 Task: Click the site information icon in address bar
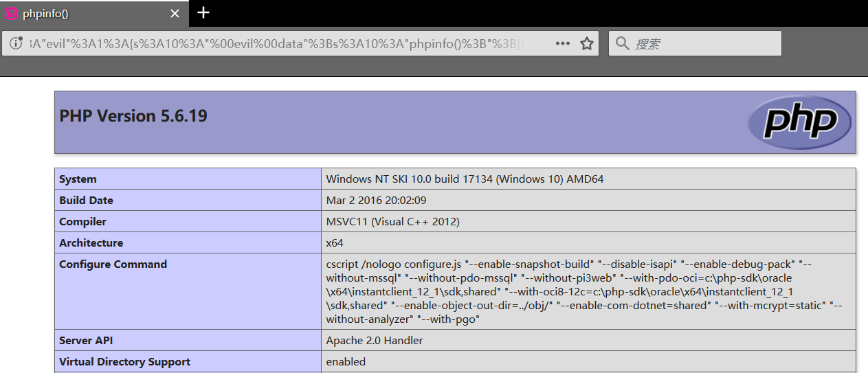[16, 43]
